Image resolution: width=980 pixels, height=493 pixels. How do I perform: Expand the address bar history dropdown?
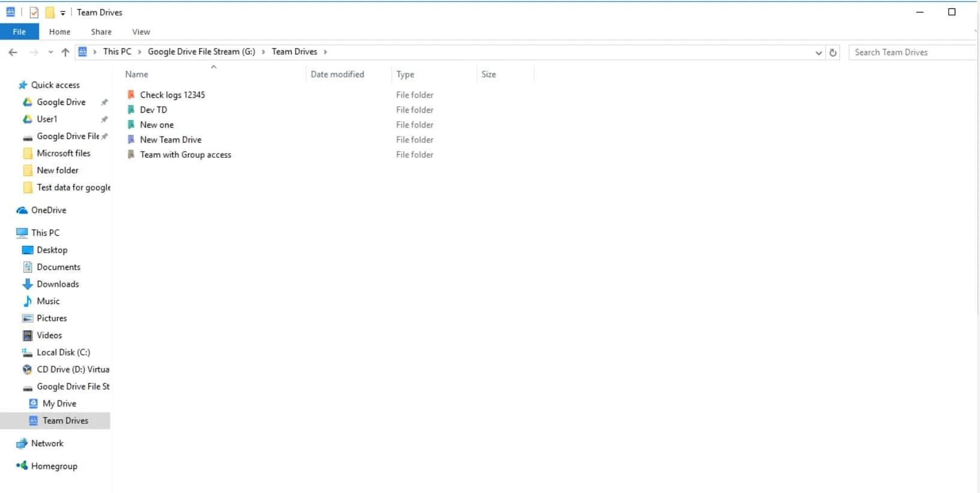819,53
